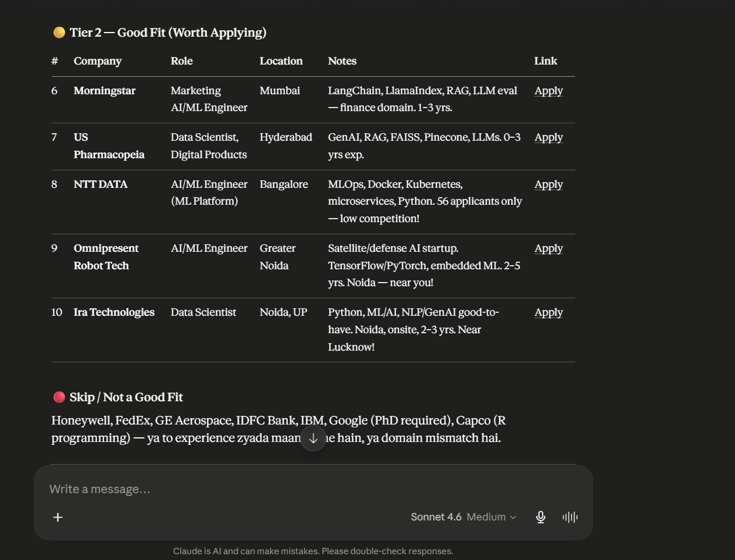Click the Data Scientist, Digital Products role
The height and width of the screenshot is (560, 735).
click(x=209, y=146)
